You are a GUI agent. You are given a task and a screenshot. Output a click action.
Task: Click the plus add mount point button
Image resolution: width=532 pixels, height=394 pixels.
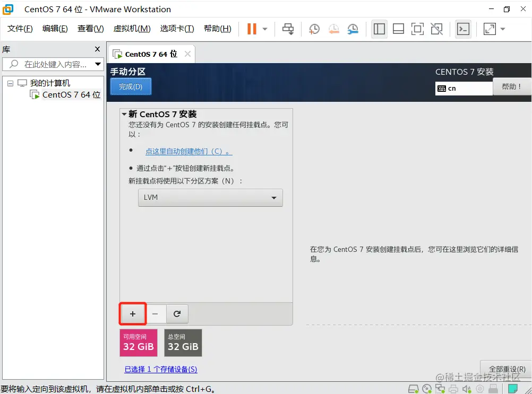point(133,314)
